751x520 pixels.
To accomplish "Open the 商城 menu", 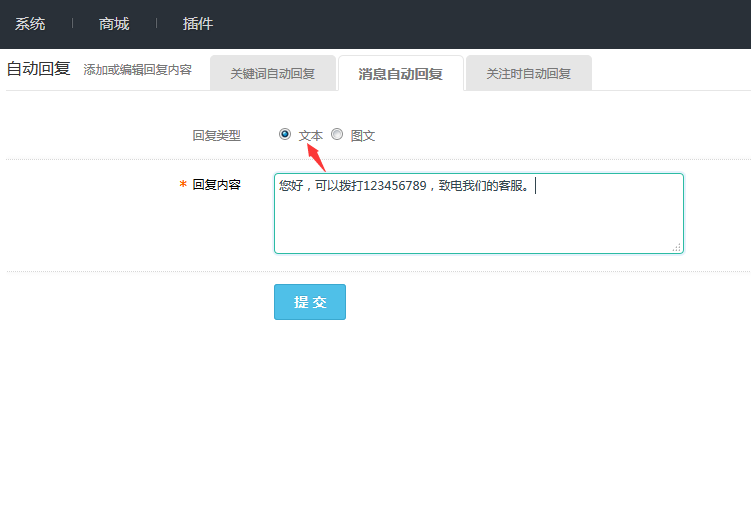I will [114, 23].
